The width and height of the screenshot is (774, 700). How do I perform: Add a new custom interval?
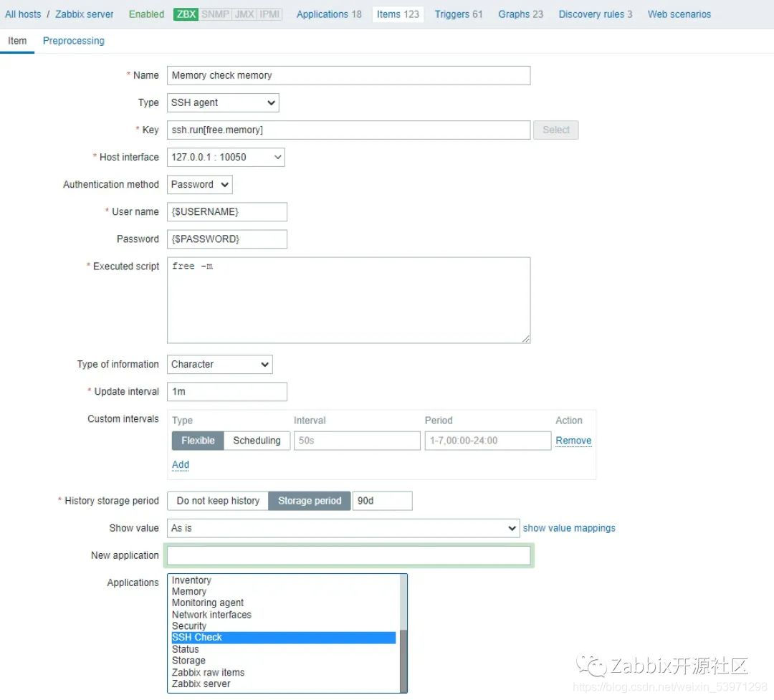click(x=181, y=464)
